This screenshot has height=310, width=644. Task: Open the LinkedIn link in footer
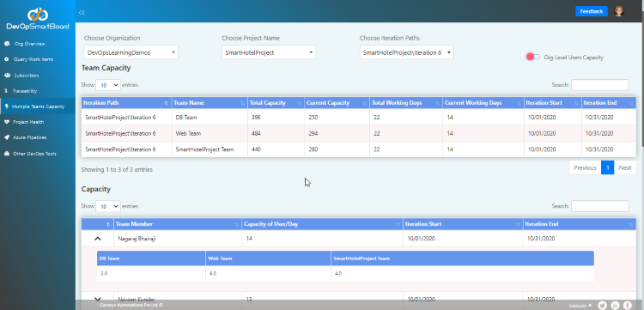click(x=615, y=305)
